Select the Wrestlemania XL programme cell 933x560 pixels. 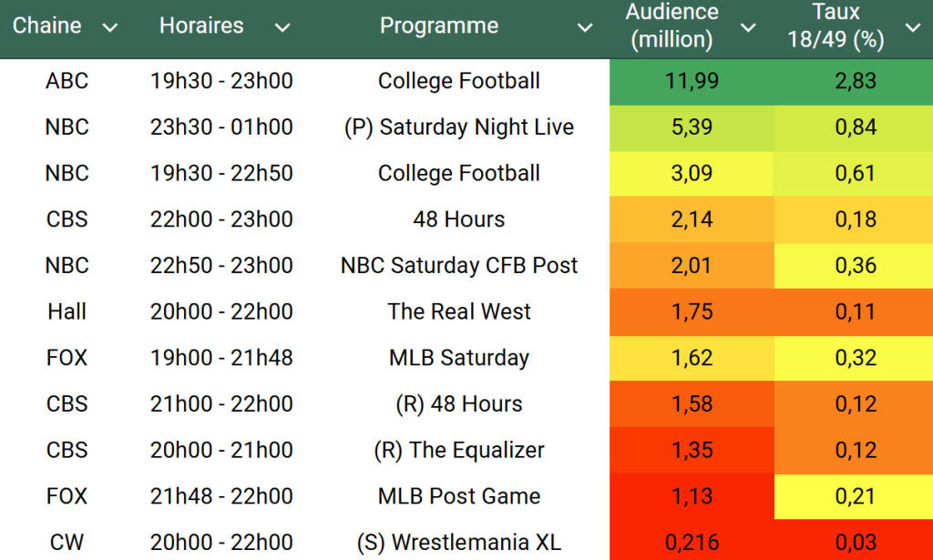[x=459, y=543]
